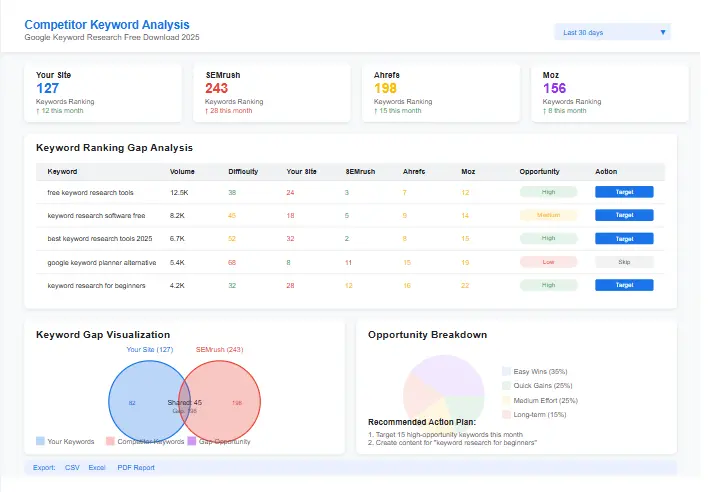Click Target for free keyword research tools
717x492 pixels.
623,191
